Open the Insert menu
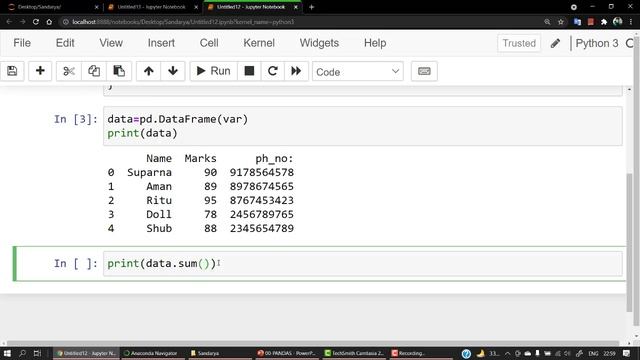640x360 pixels. point(161,43)
